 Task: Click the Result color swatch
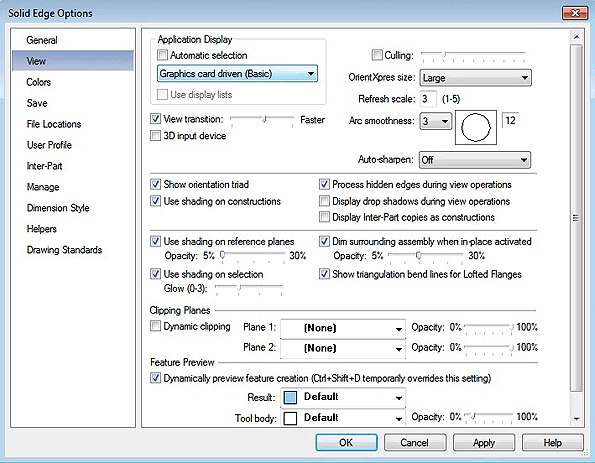click(290, 397)
